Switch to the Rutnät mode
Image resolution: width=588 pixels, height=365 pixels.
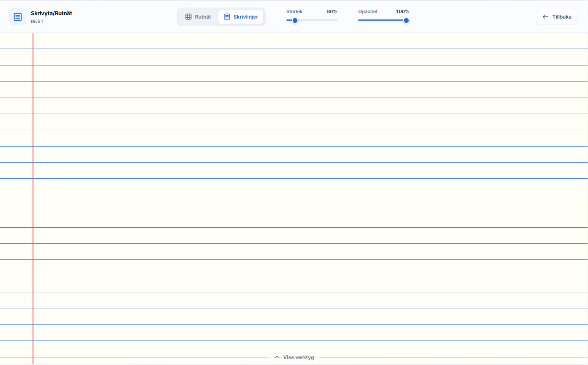[198, 17]
